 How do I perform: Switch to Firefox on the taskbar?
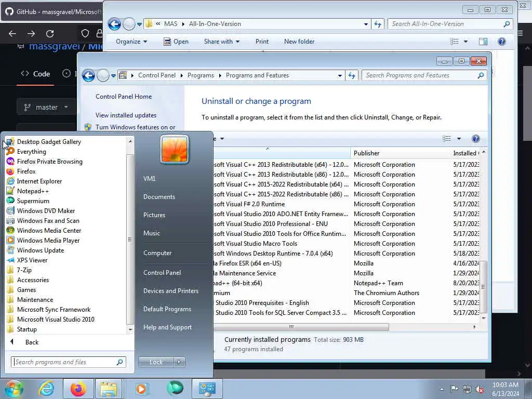coord(78,389)
